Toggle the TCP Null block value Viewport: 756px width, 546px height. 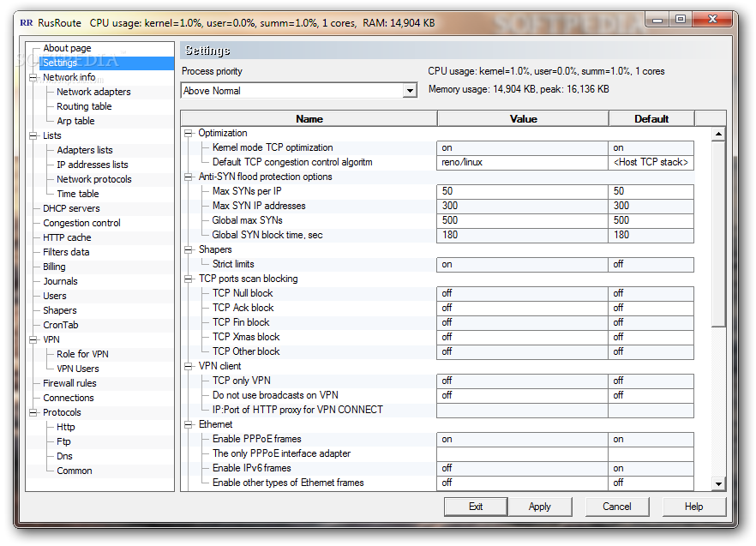[x=522, y=293]
